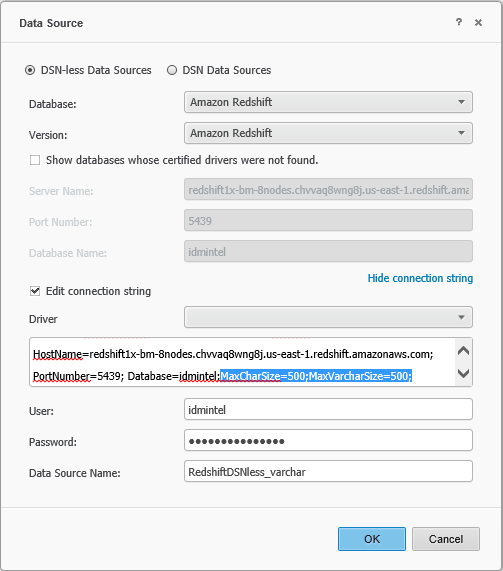Enable Show databases whose certified drivers were not found

point(35,160)
